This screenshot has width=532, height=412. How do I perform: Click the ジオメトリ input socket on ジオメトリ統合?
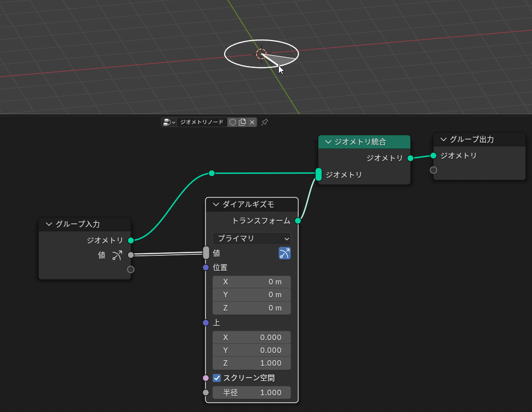318,174
